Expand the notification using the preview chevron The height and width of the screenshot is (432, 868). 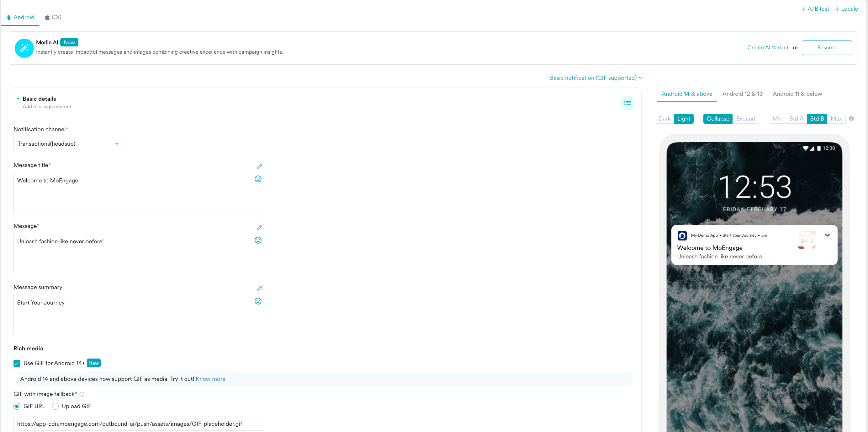click(827, 235)
